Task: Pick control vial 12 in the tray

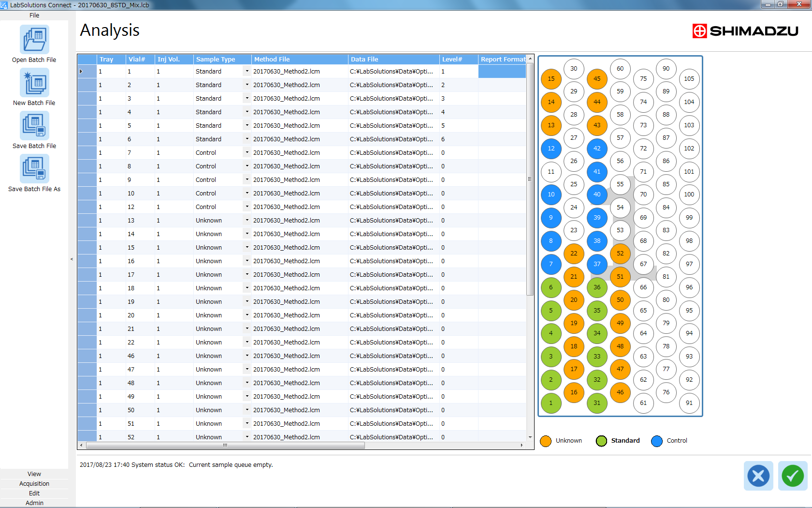Action: coord(551,149)
